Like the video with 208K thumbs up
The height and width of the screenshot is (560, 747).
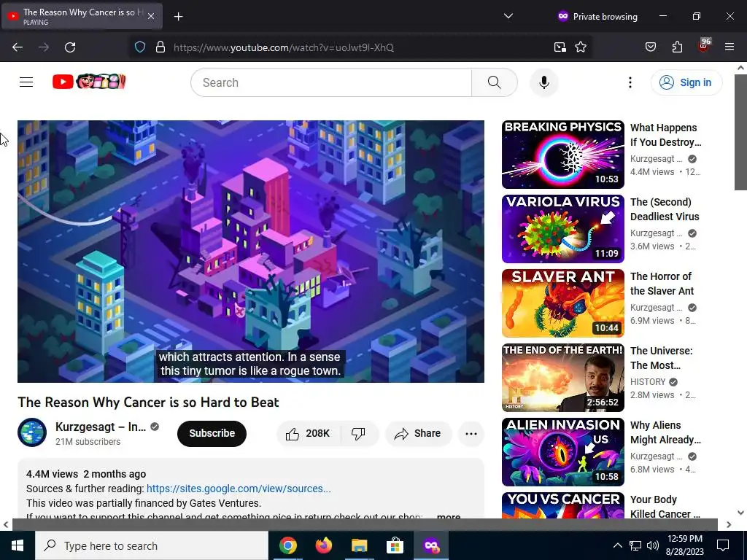(308, 433)
